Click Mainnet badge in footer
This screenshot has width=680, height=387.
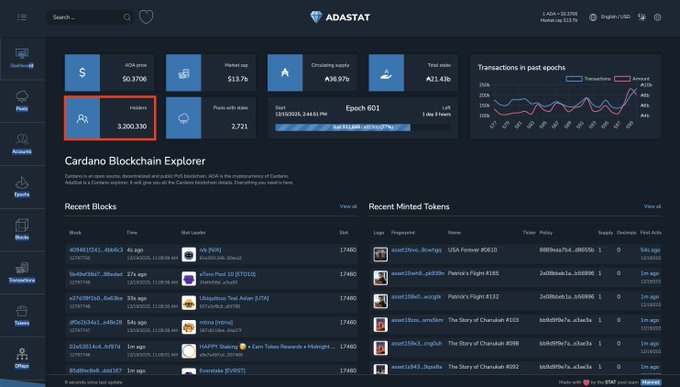pyautogui.click(x=651, y=383)
